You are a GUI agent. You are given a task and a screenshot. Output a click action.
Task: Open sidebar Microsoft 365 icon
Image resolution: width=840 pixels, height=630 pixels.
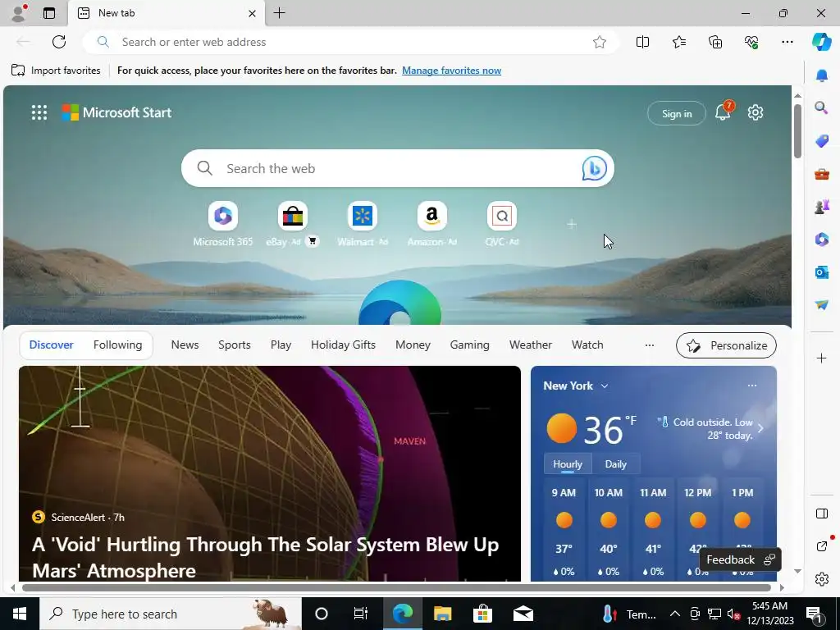[x=821, y=239]
